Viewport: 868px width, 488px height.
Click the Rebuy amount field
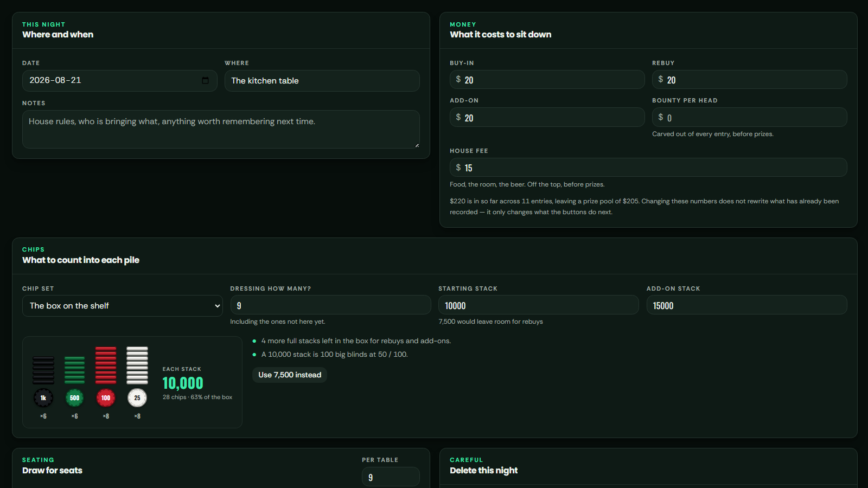click(750, 80)
